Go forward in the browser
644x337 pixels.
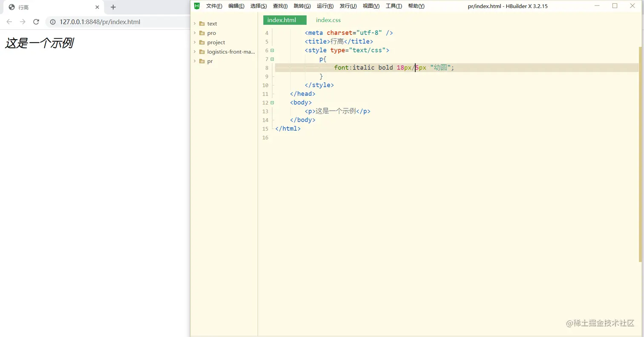pos(23,22)
